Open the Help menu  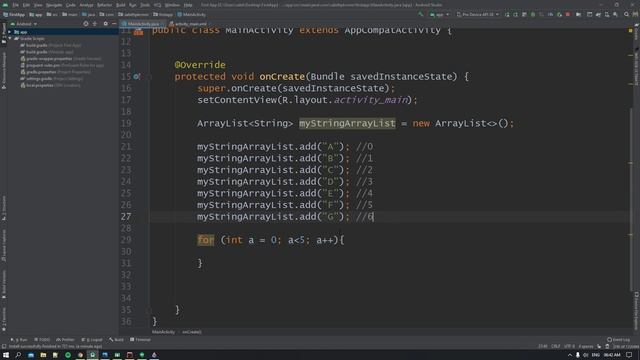(x=188, y=5)
